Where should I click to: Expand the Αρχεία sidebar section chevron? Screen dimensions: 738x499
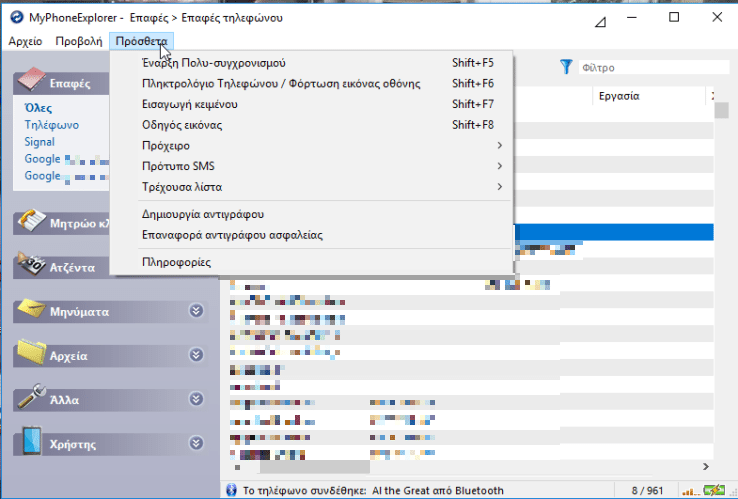pos(196,354)
